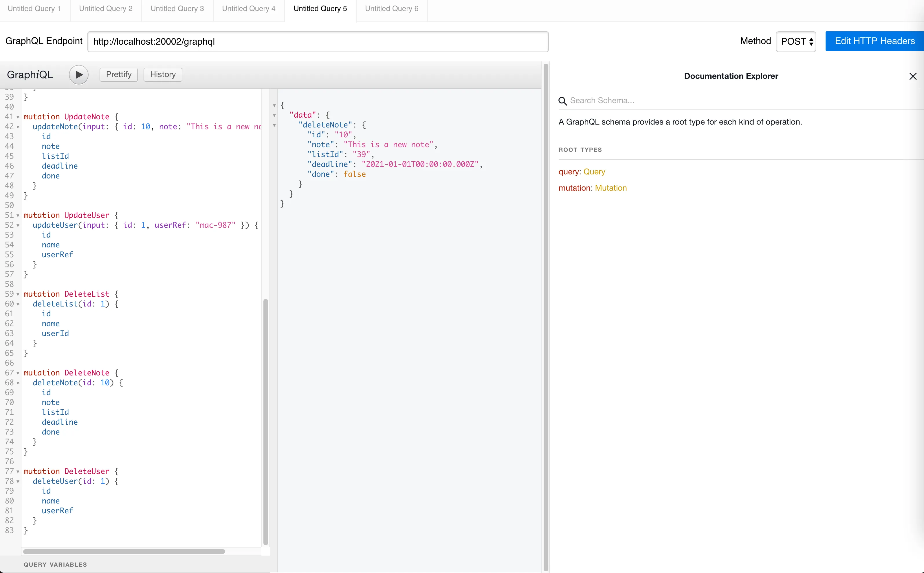Click 'mutation UpdateUser' in the editor
The image size is (924, 573).
(x=66, y=215)
